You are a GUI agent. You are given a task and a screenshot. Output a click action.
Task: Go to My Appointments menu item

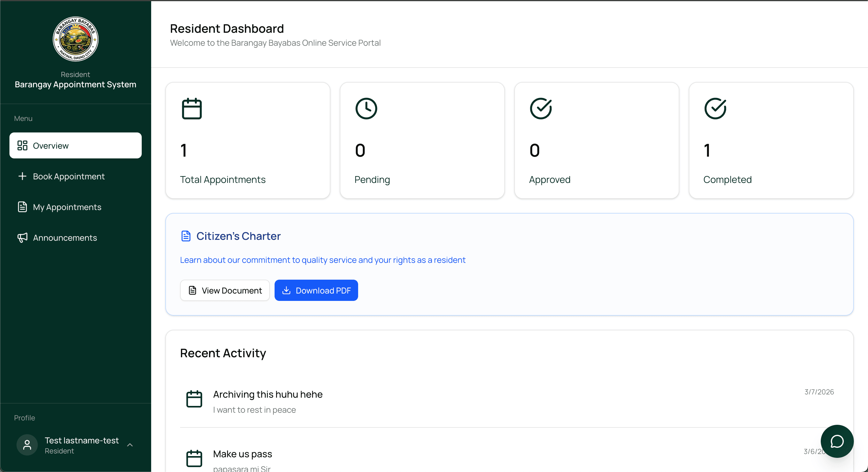(x=76, y=207)
